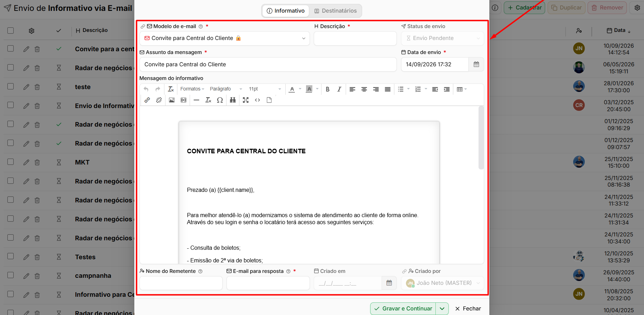
Task: Insert special character omega symbol
Action: (x=220, y=100)
